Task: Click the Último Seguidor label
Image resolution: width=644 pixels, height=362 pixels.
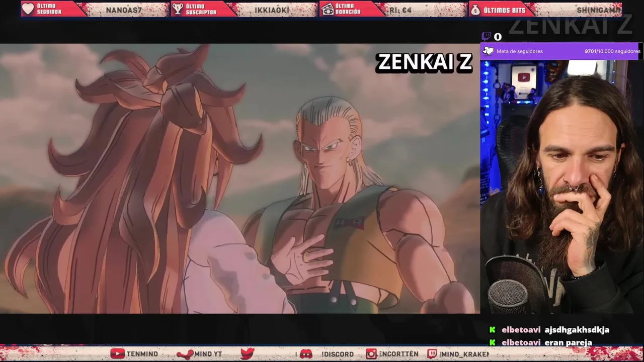Action: (49, 9)
